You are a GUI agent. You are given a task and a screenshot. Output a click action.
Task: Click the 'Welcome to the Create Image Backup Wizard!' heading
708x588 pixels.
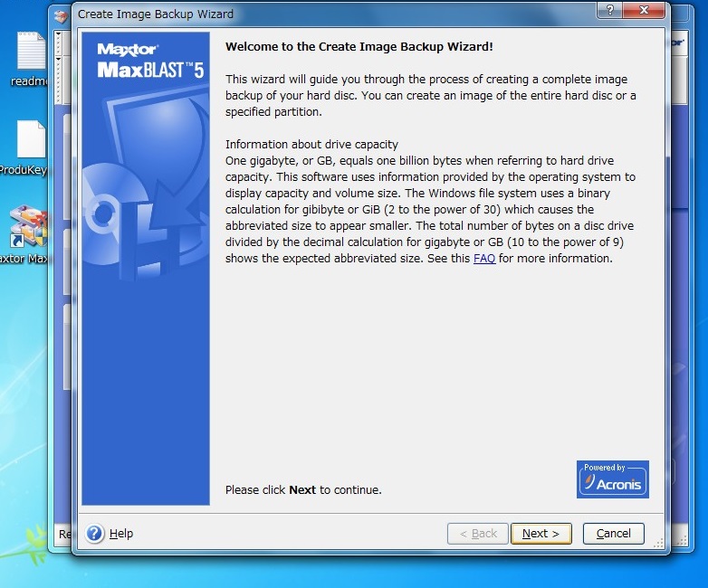click(359, 47)
